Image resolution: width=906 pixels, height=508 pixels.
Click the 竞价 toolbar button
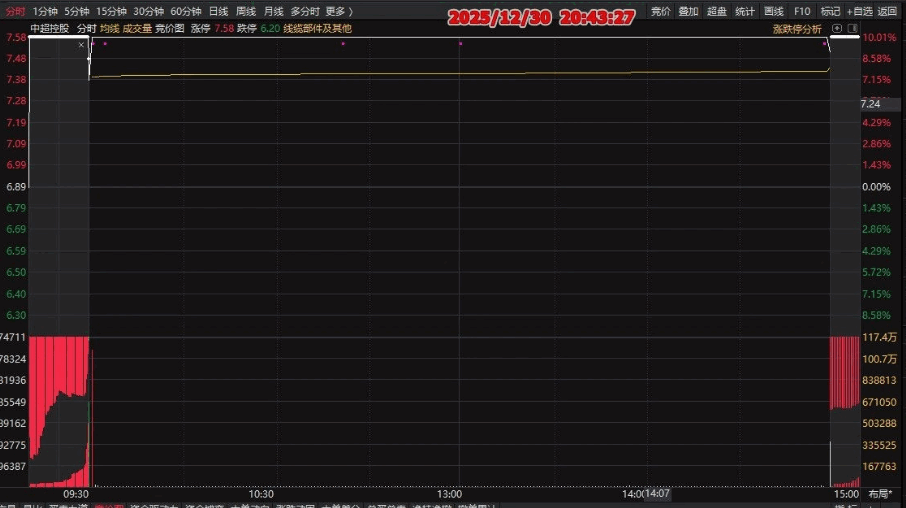pyautogui.click(x=660, y=12)
